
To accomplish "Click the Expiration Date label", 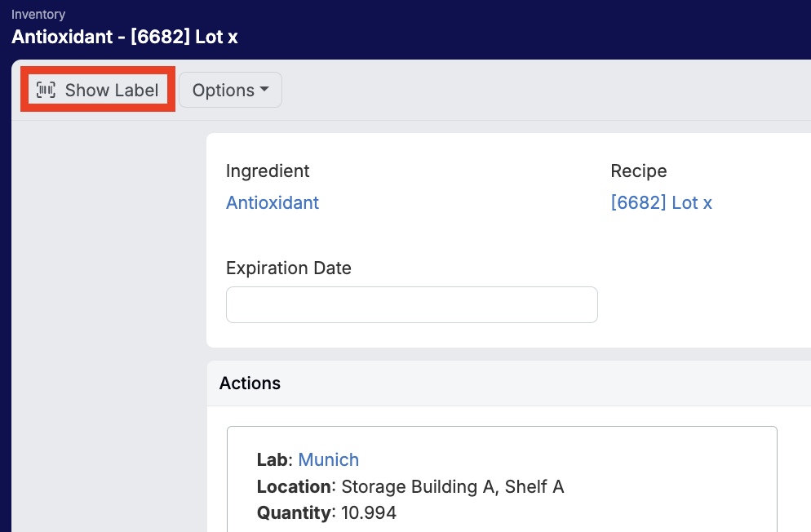I will tap(288, 268).
